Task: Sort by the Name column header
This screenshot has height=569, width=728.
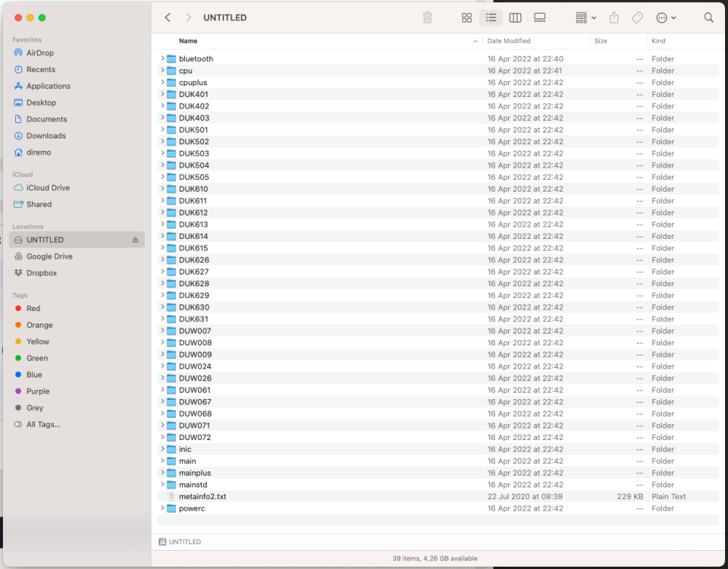Action: click(x=188, y=41)
